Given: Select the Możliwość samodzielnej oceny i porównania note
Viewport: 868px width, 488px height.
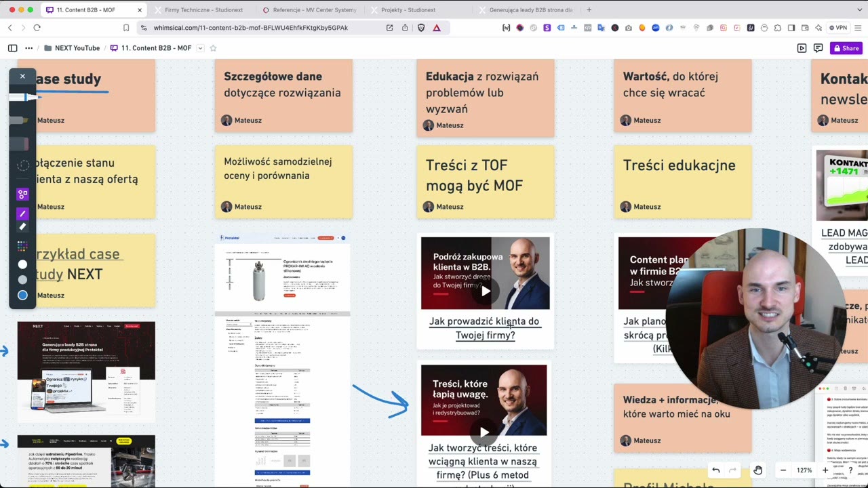Looking at the screenshot, I should coord(283,182).
